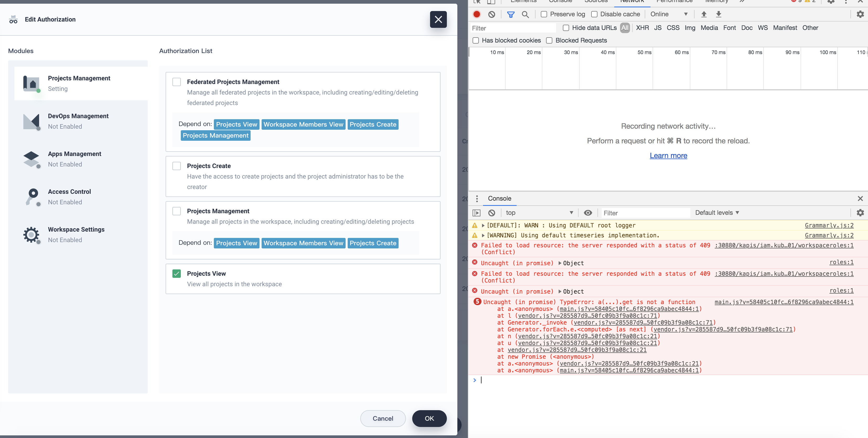Toggle the network filter funnel icon
This screenshot has width=868, height=438.
click(511, 14)
